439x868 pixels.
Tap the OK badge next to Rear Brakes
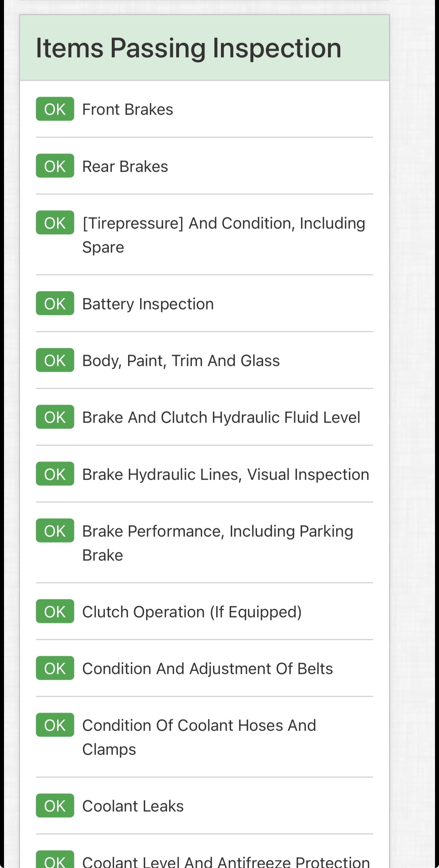click(x=55, y=166)
